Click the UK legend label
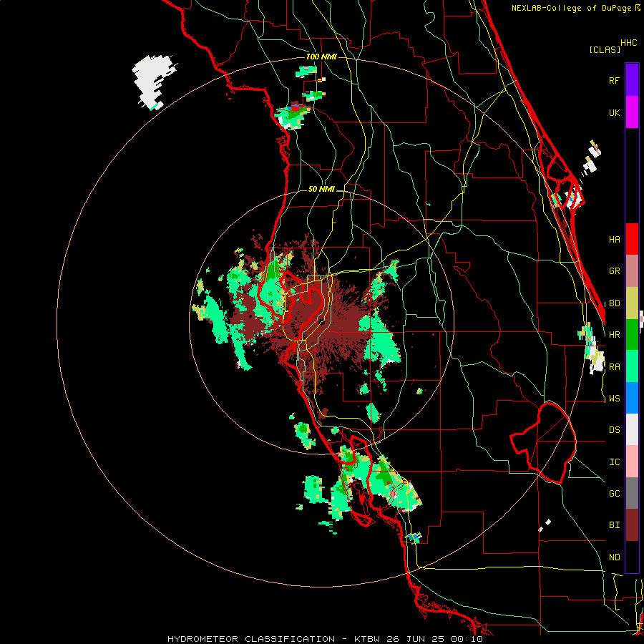The image size is (644, 644). [x=614, y=112]
